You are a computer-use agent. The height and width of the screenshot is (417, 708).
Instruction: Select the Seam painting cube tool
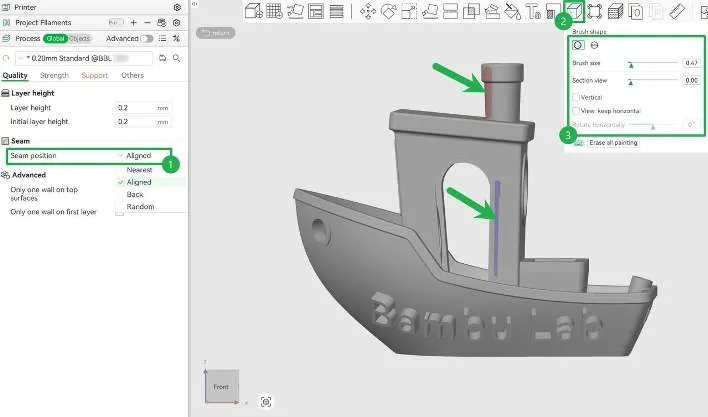coord(575,11)
